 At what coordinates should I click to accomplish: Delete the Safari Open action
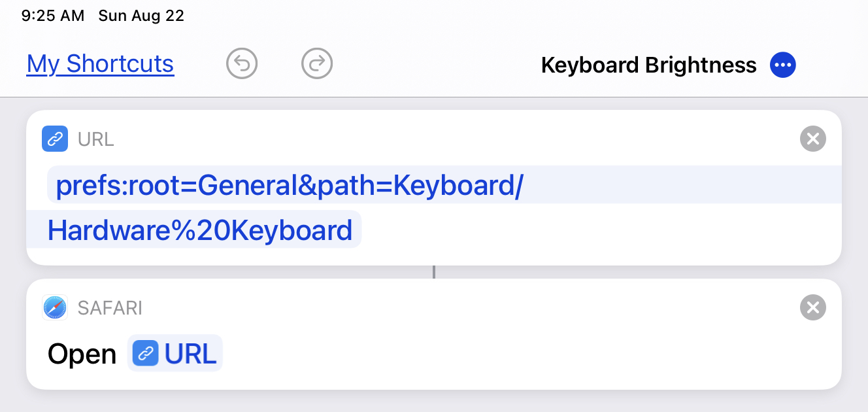click(x=812, y=307)
